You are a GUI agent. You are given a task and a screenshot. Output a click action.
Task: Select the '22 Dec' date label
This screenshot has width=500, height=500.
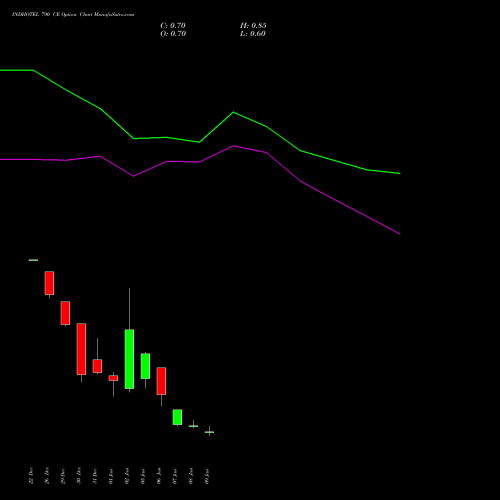point(31,476)
